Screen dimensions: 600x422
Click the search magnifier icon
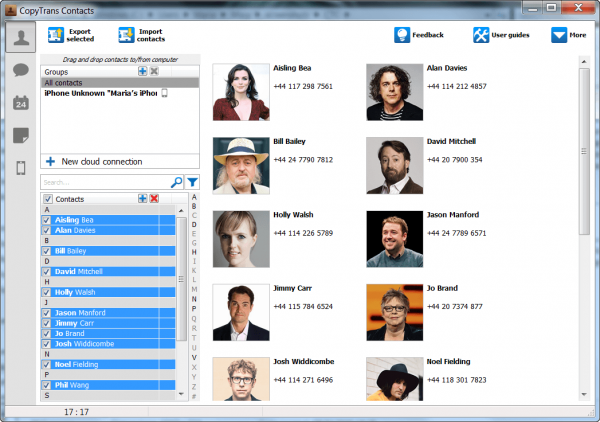[x=176, y=182]
